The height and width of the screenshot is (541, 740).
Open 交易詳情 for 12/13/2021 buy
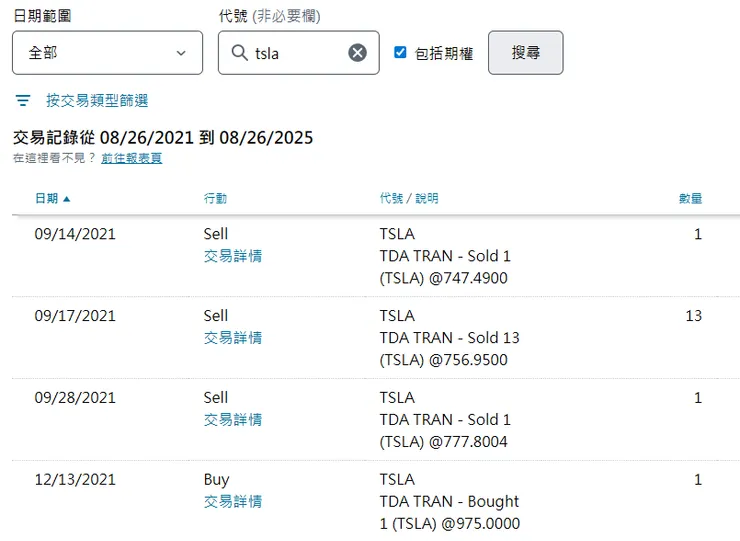coord(233,502)
